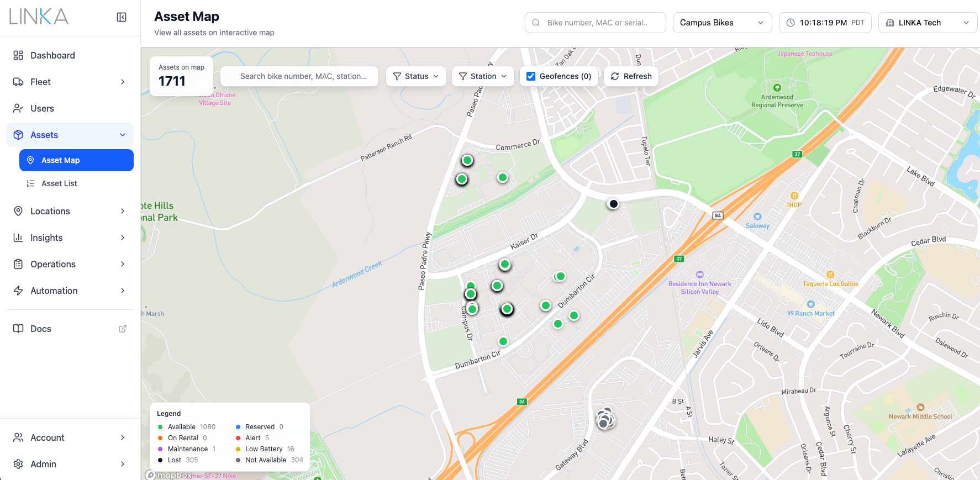This screenshot has width=980, height=480.
Task: Expand the Locations menu chevron
Action: tap(123, 211)
